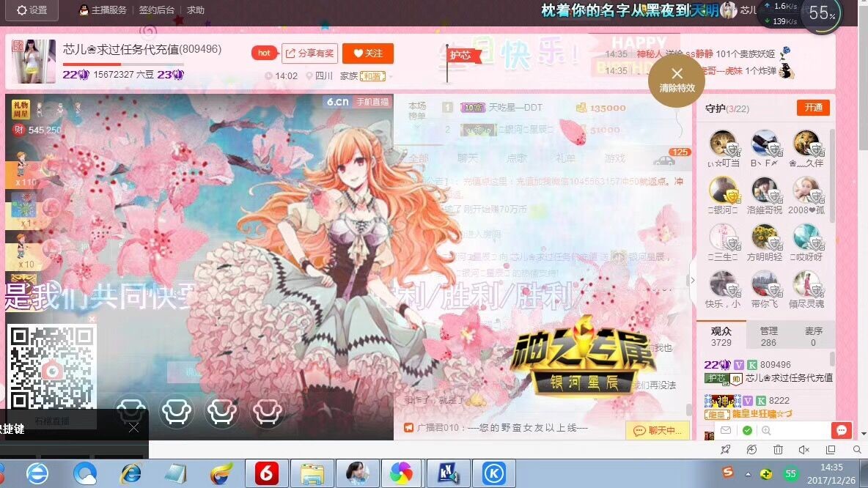Open the red 6 app in the taskbar

266,473
